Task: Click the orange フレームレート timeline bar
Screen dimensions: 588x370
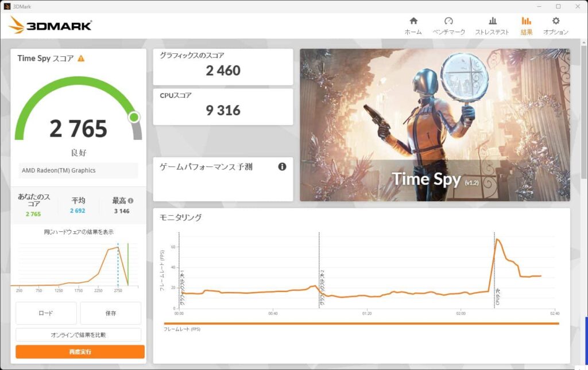Action: [x=362, y=324]
